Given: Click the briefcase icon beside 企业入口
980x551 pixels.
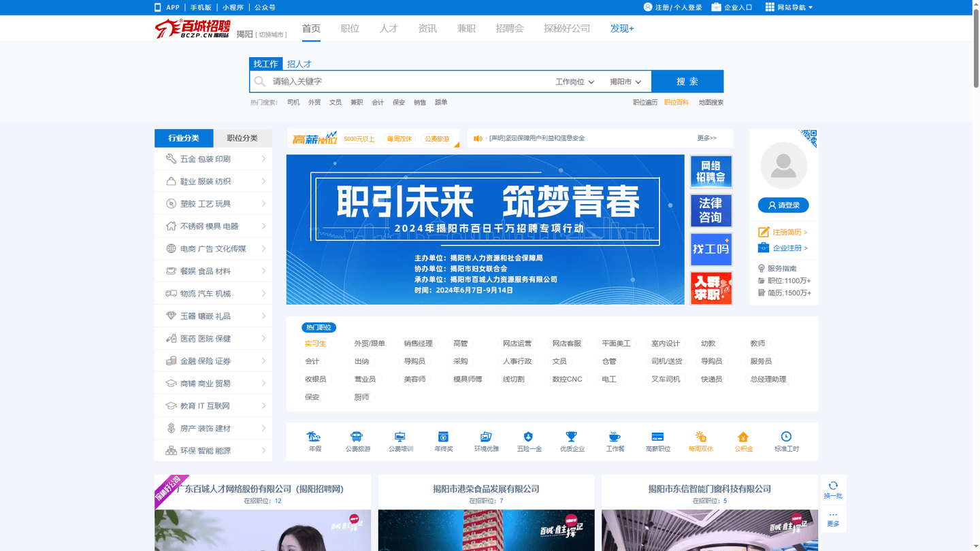Looking at the screenshot, I should click(716, 7).
